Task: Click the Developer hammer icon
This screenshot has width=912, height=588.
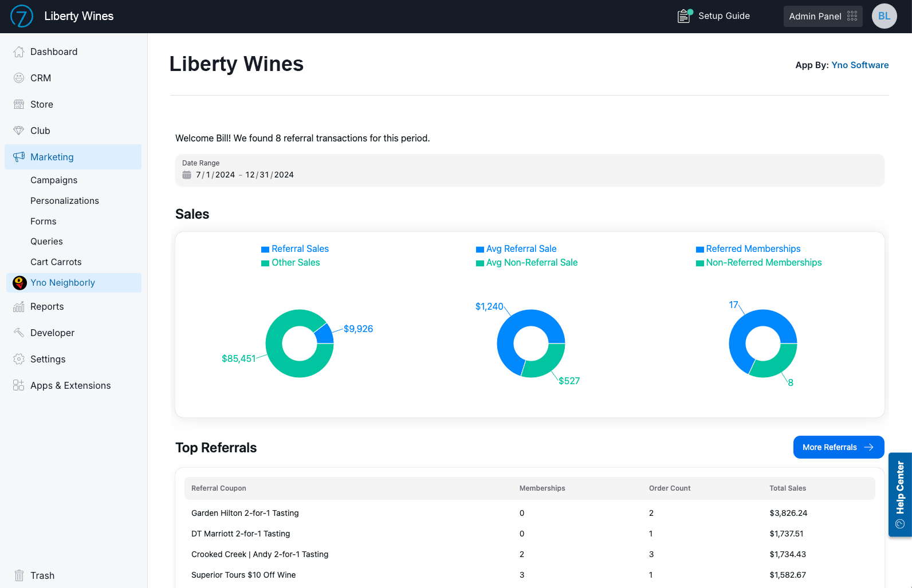Action: (x=19, y=333)
